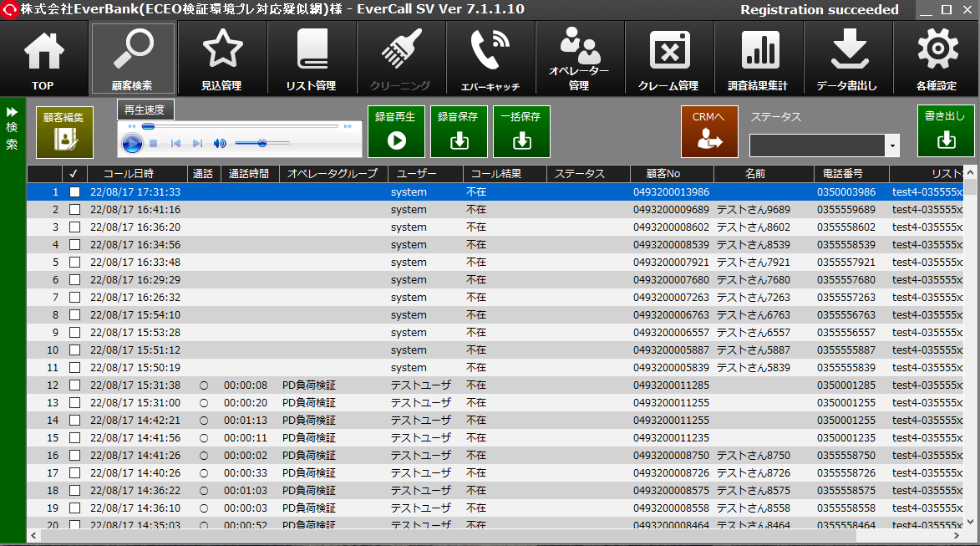Check the box for row 8

pos(75,314)
